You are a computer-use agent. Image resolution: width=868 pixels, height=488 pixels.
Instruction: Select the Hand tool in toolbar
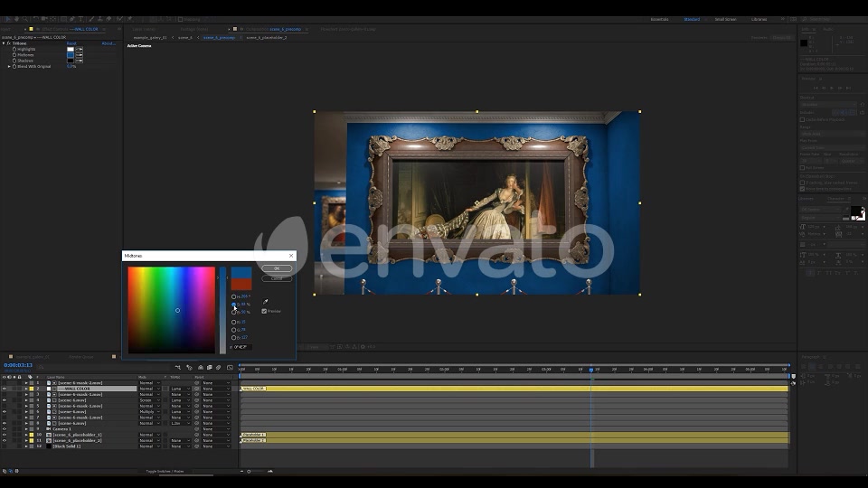[16, 19]
